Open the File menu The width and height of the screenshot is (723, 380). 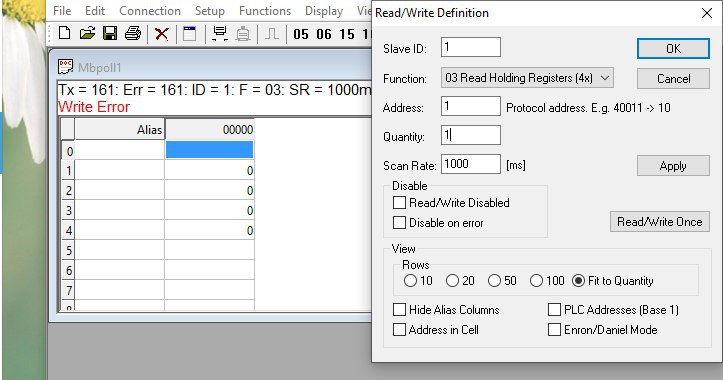[62, 11]
